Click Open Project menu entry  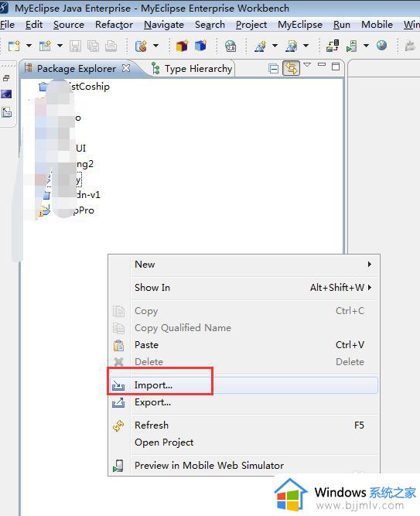tap(164, 443)
